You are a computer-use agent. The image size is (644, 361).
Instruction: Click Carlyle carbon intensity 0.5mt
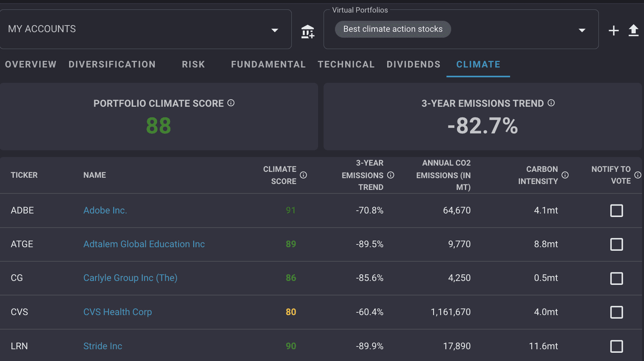(546, 278)
